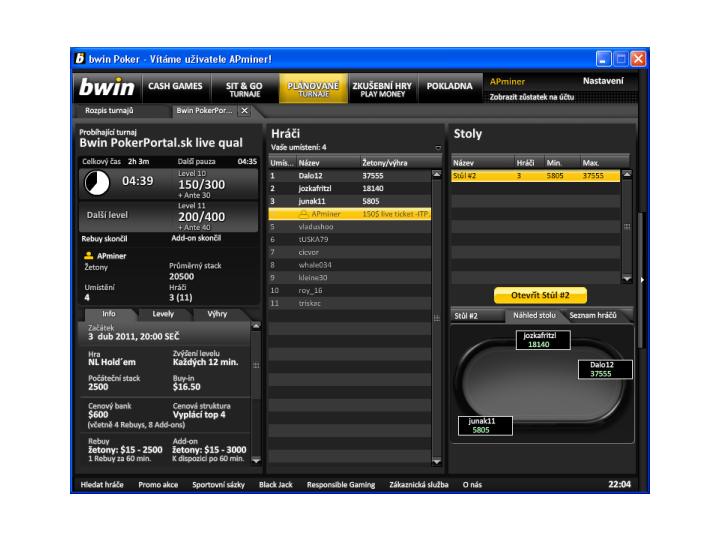The height and width of the screenshot is (540, 720).
Task: Click Dalo12 seat on table preview
Action: [605, 370]
